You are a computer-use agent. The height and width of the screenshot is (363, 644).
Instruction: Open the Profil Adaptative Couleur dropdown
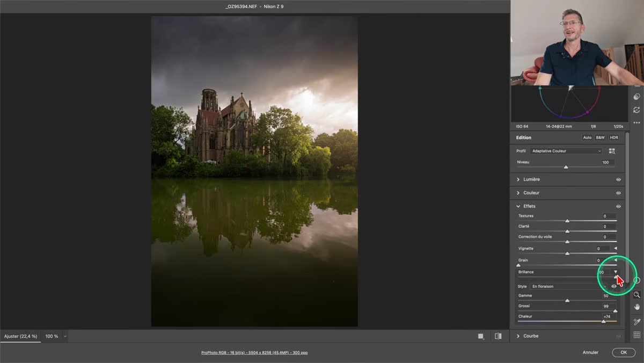click(x=566, y=151)
